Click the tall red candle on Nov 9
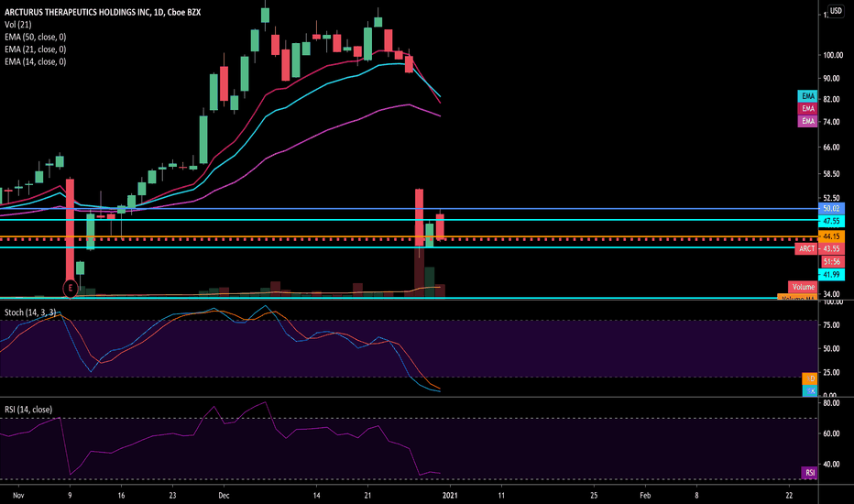The width and height of the screenshot is (854, 504). point(70,232)
